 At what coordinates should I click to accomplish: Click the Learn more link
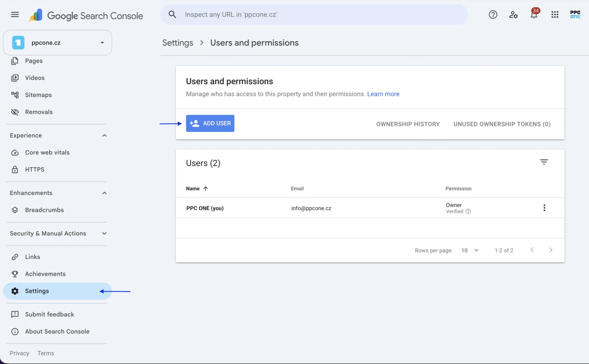(383, 94)
